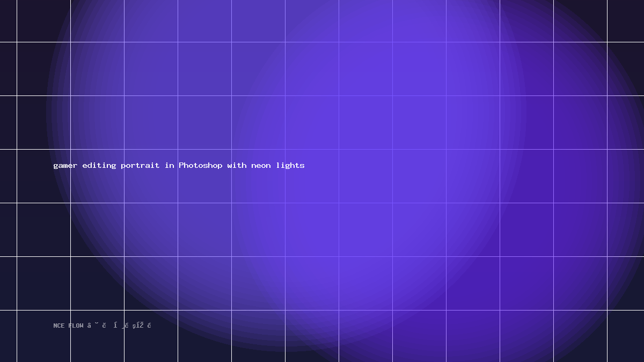Click the grid line crossing the word "FLOW"
The width and height of the screenshot is (644, 362).
pos(70,326)
